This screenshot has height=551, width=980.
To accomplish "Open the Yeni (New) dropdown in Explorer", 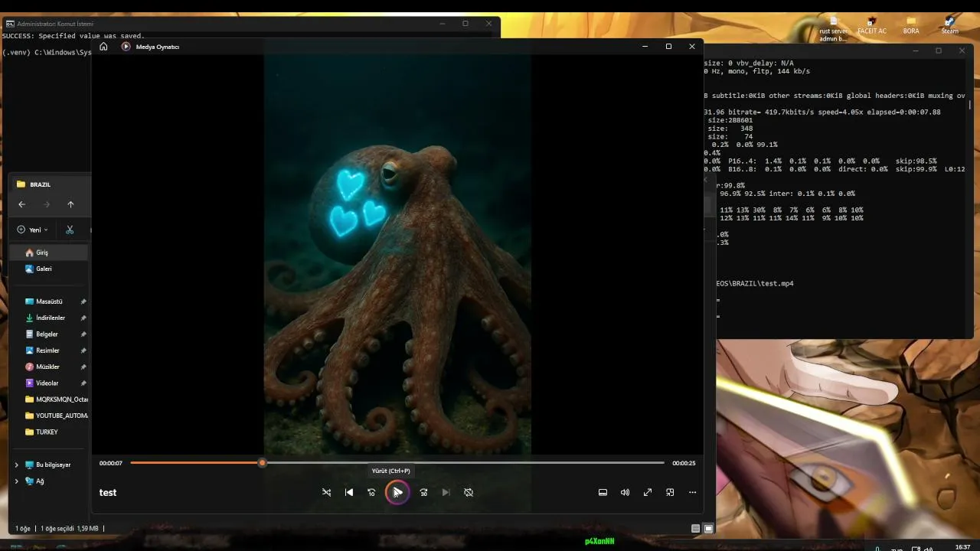I will [x=32, y=230].
